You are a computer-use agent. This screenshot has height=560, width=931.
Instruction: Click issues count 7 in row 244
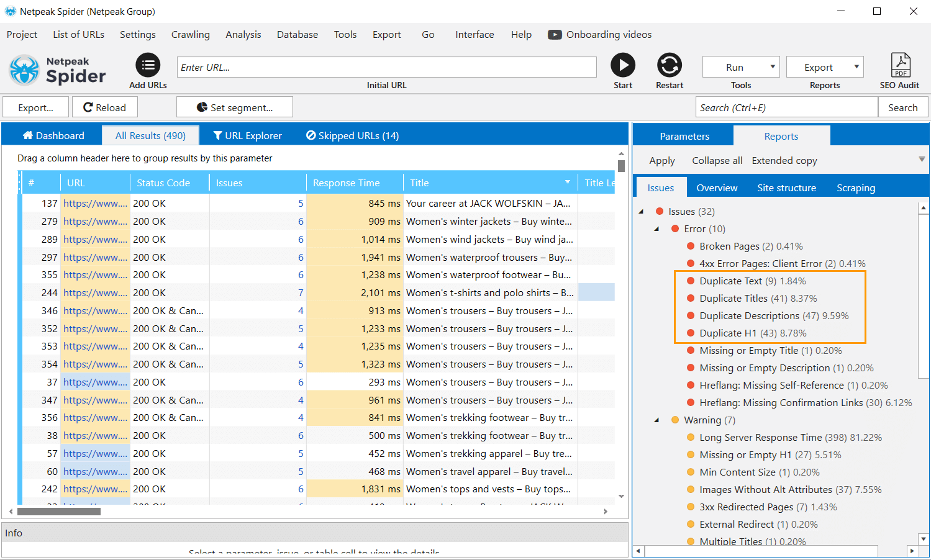pos(301,293)
